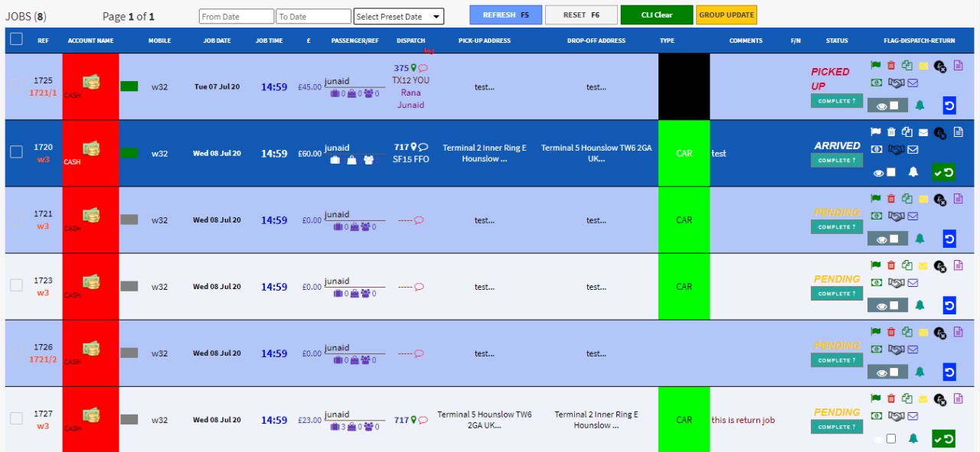The width and height of the screenshot is (980, 452).
Task: Tick the select-all checkbox in header
Action: pos(16,40)
